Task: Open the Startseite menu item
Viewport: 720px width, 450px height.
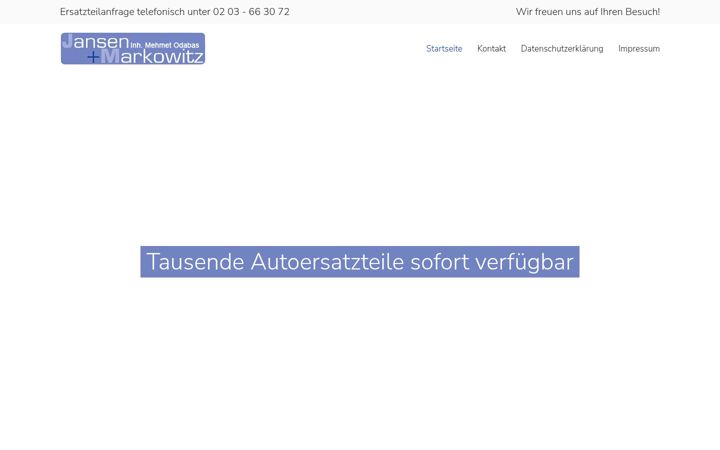Action: coord(444,49)
